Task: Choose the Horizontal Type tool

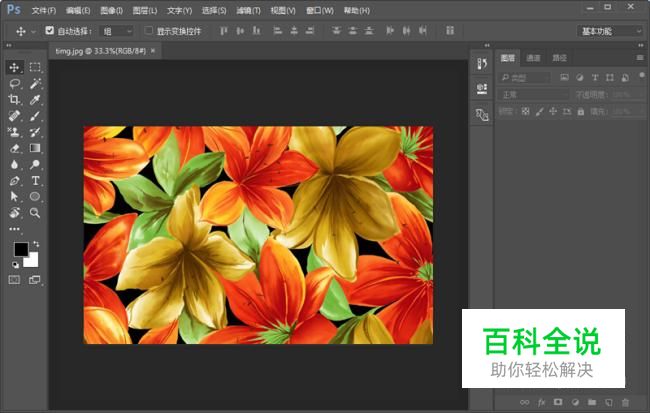Action: (x=35, y=181)
